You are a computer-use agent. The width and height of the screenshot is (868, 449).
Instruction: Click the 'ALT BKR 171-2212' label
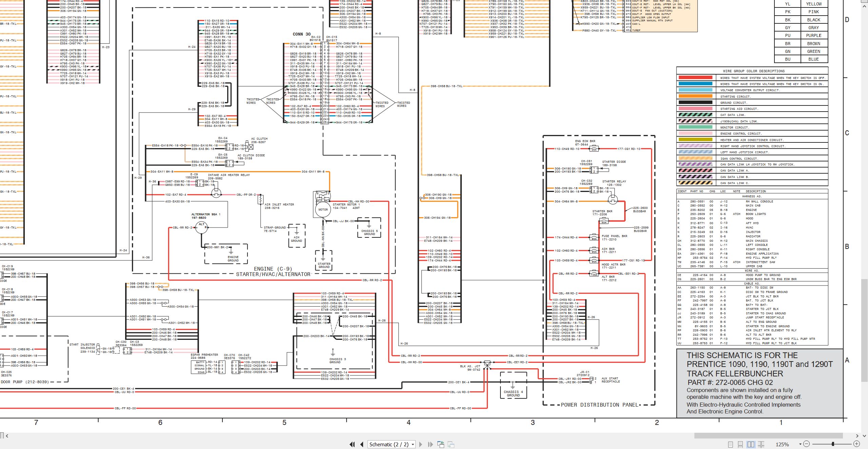pyautogui.click(x=609, y=278)
